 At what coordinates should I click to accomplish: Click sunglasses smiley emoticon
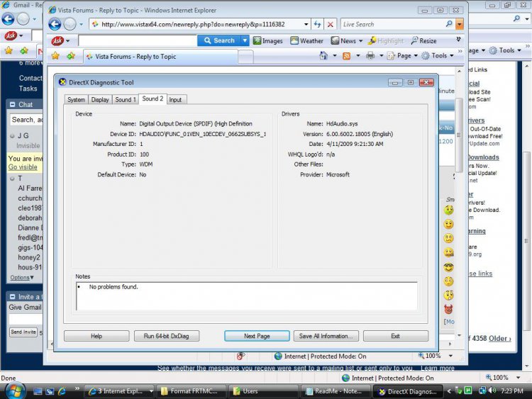(x=448, y=266)
